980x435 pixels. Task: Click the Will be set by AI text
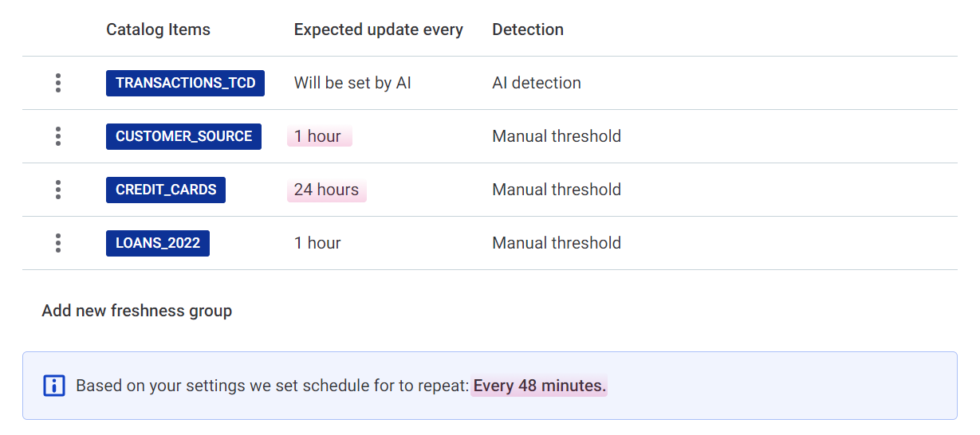pos(352,83)
